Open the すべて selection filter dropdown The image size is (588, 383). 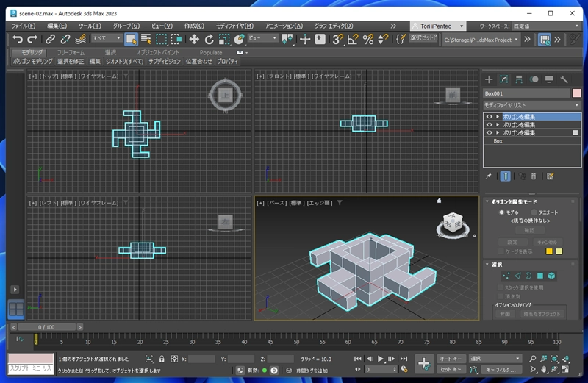(x=107, y=38)
